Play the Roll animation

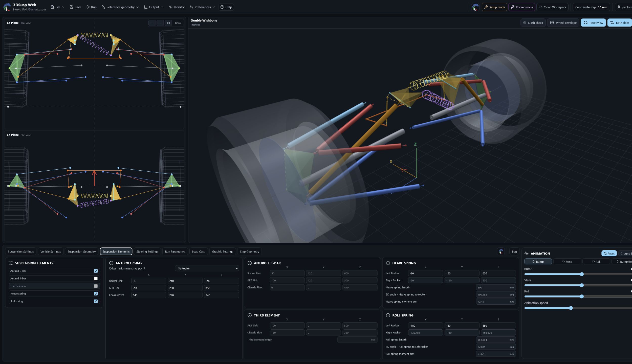[596, 262]
